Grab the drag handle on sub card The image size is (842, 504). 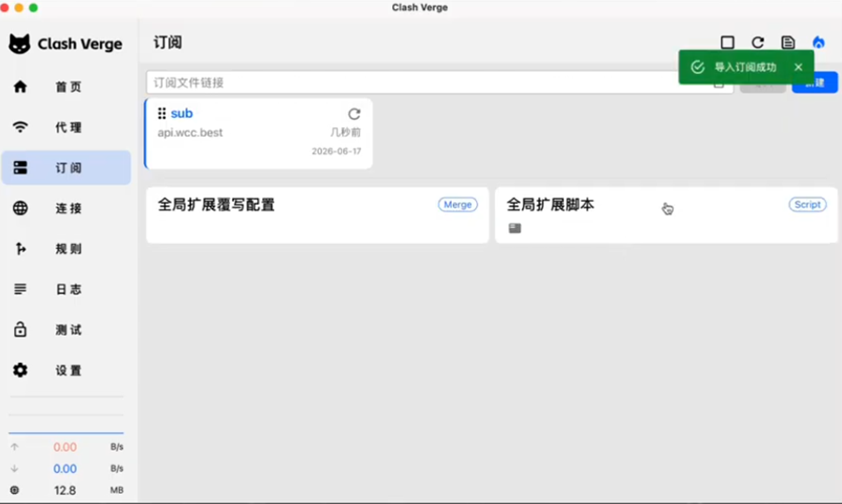click(162, 113)
